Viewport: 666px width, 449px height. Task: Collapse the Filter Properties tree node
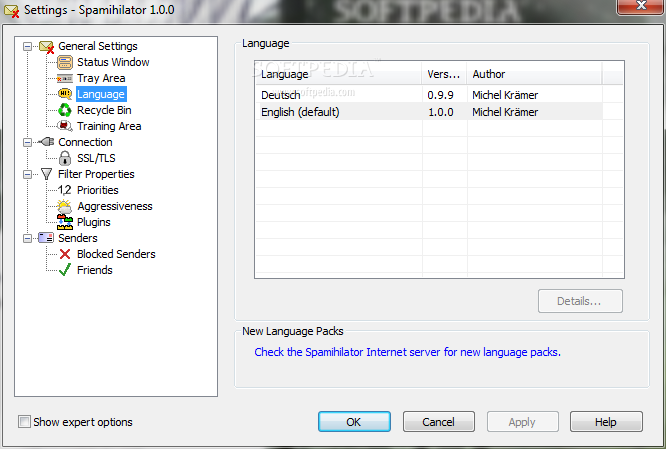(x=27, y=174)
